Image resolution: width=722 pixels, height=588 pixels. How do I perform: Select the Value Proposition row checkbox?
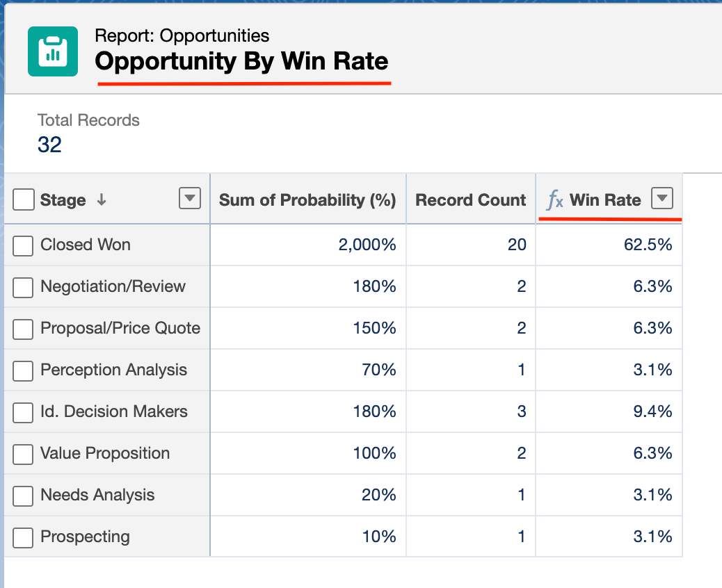point(24,454)
